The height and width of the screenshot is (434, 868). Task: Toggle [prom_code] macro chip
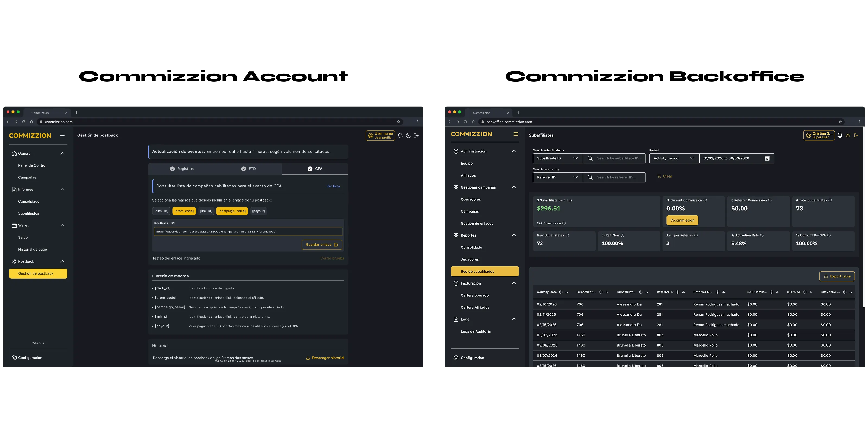pyautogui.click(x=184, y=211)
